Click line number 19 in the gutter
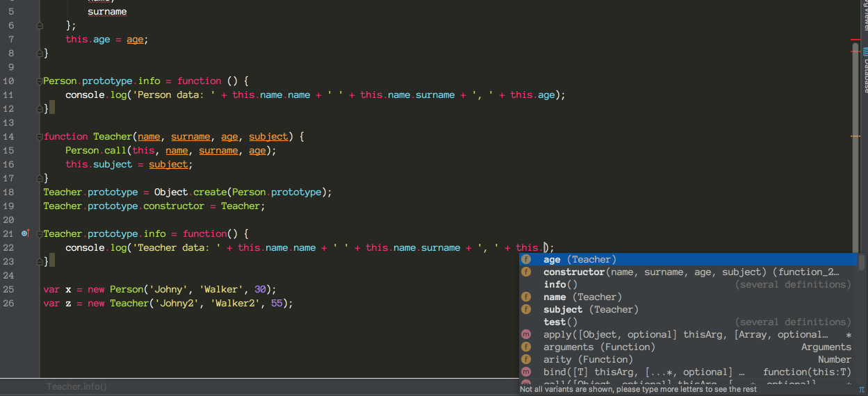 click(x=8, y=206)
